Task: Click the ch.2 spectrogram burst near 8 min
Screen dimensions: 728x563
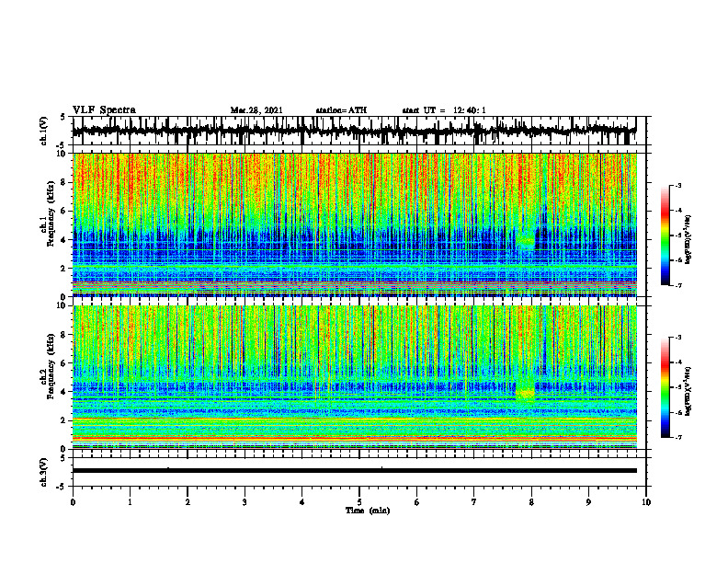Action: 526,393
